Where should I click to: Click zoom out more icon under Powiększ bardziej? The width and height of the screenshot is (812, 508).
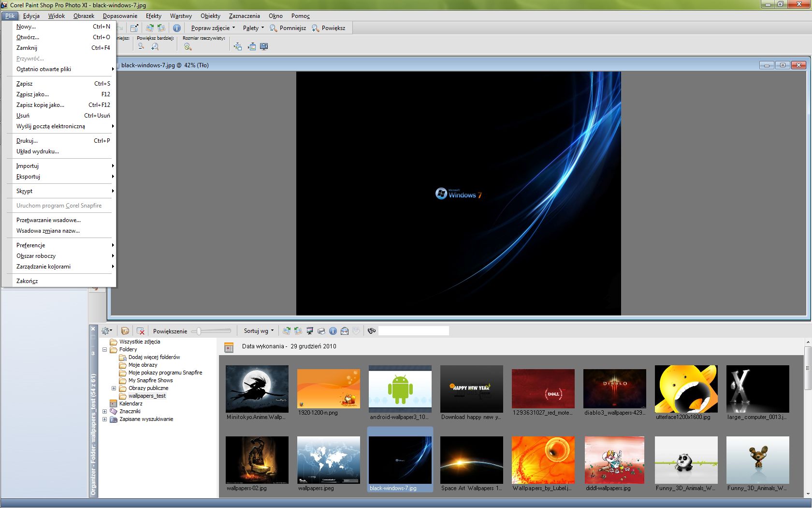(x=141, y=46)
